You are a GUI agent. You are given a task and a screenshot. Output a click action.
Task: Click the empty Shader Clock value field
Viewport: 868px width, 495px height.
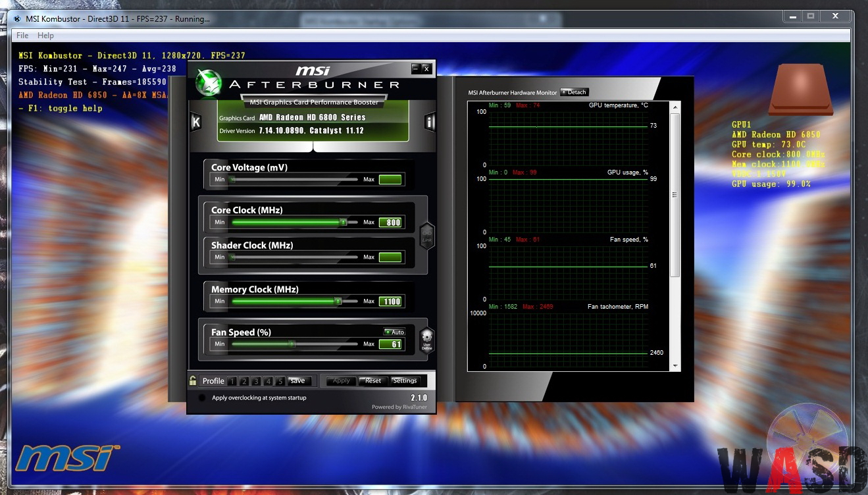click(x=390, y=257)
